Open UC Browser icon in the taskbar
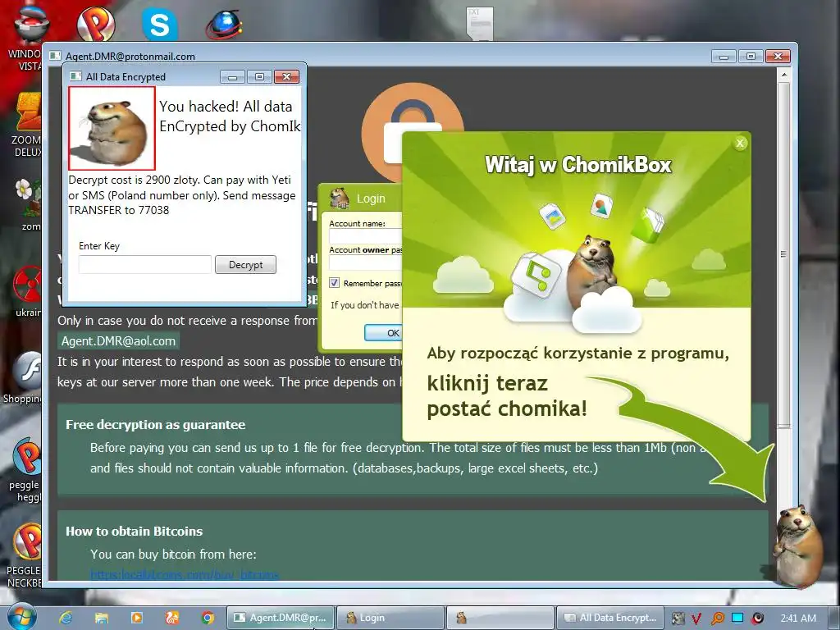The height and width of the screenshot is (630, 840). click(x=172, y=618)
